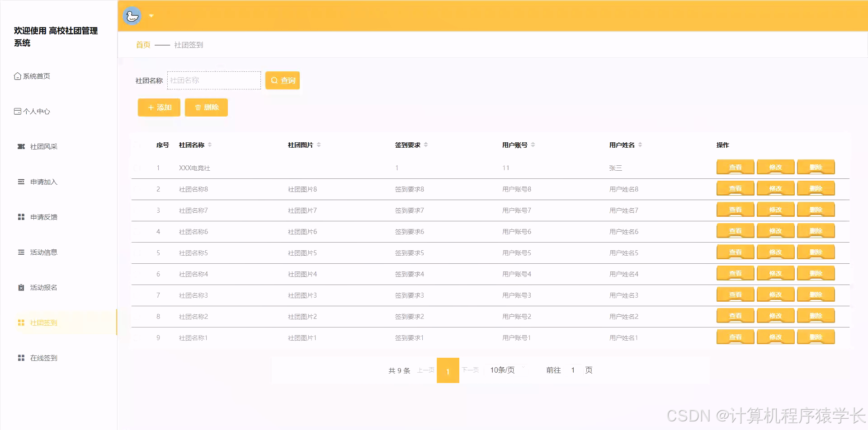Check the checkbox for row 社团名称8
This screenshot has height=430, width=868.
[137, 189]
